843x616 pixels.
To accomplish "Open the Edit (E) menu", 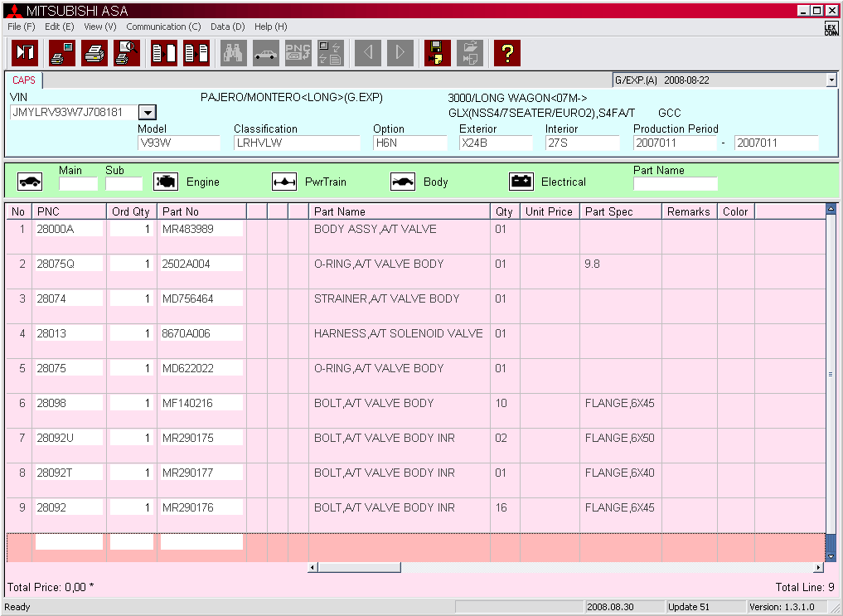I will pos(59,27).
